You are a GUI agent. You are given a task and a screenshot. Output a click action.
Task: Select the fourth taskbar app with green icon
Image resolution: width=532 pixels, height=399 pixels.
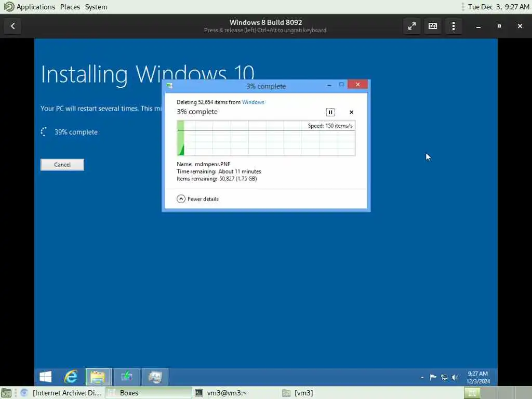click(x=127, y=377)
